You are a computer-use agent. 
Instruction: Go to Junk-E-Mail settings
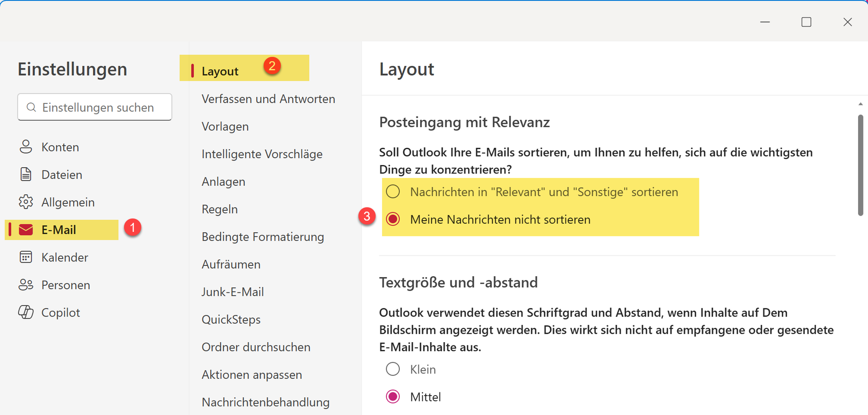point(233,292)
